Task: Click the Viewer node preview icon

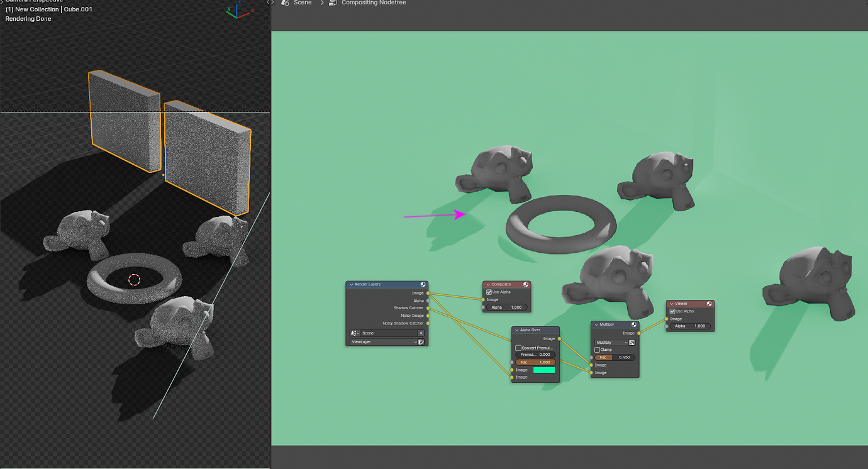Action: click(709, 304)
